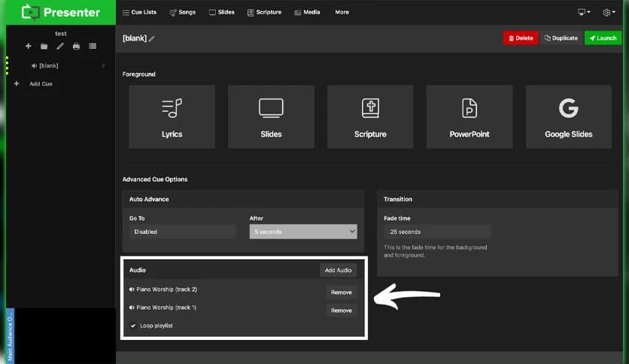
Task: Click the Add Audio button
Action: pos(338,270)
